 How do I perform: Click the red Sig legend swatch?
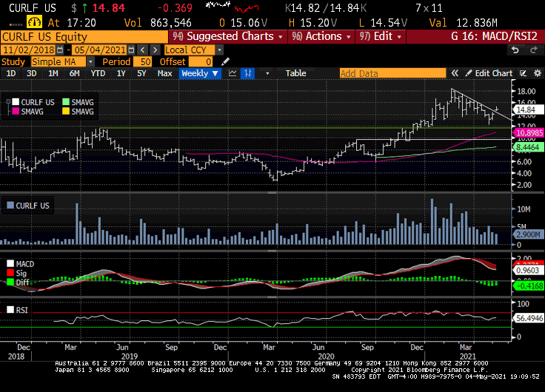pos(10,273)
